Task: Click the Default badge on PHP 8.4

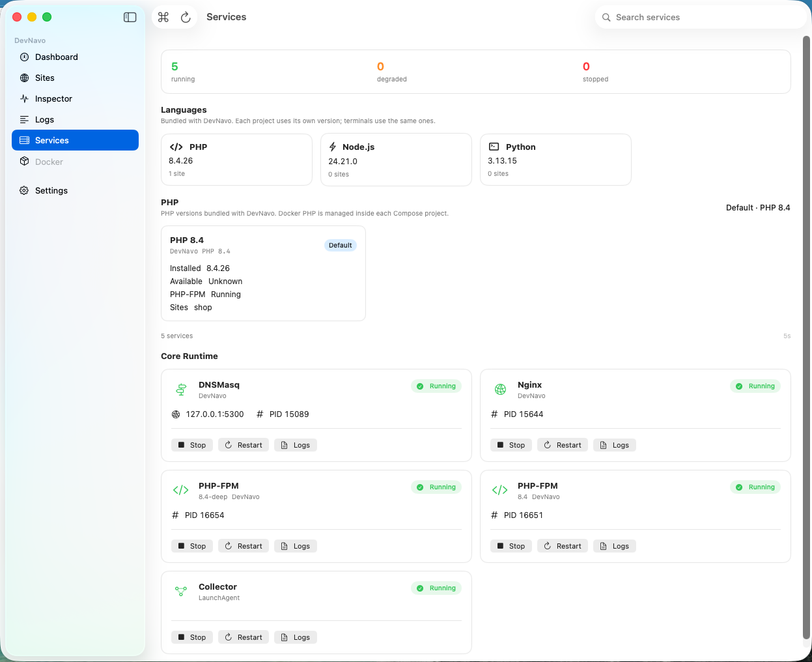Action: (x=340, y=246)
